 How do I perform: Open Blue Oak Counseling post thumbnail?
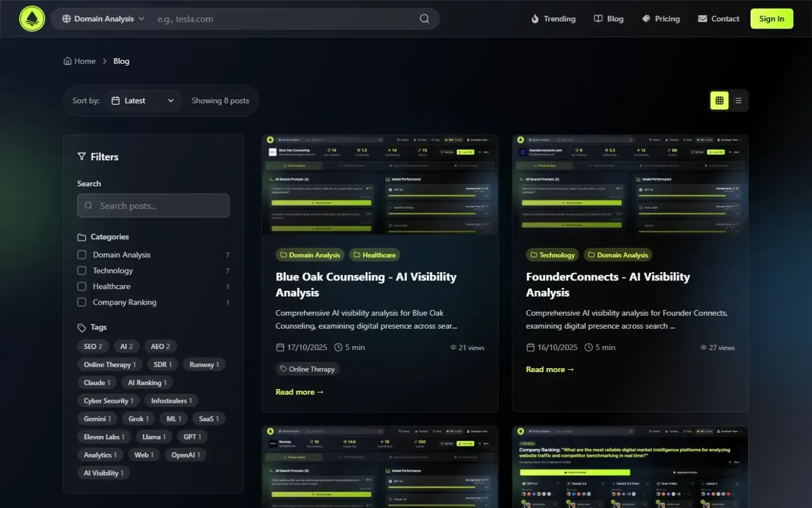click(x=380, y=185)
